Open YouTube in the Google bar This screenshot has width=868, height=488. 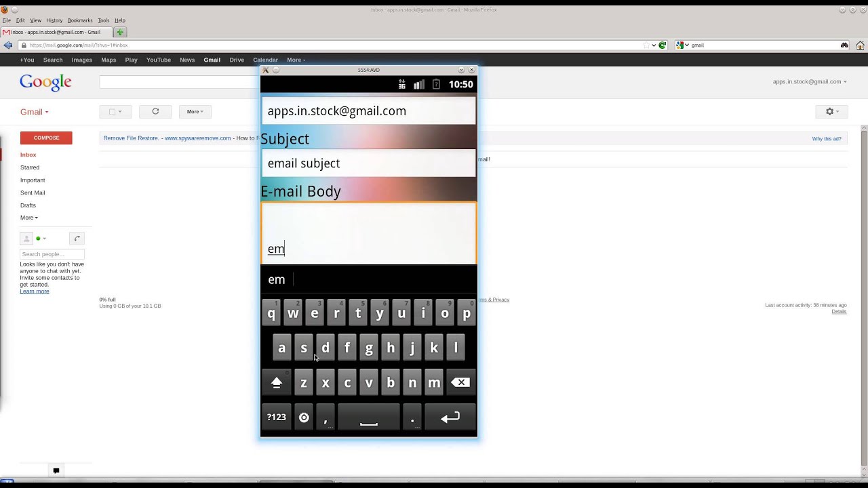pyautogui.click(x=159, y=60)
